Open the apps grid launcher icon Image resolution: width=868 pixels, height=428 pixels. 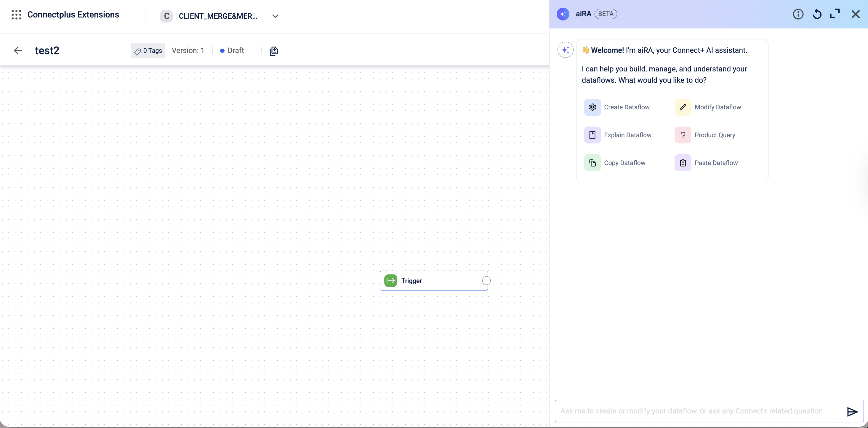click(x=16, y=15)
